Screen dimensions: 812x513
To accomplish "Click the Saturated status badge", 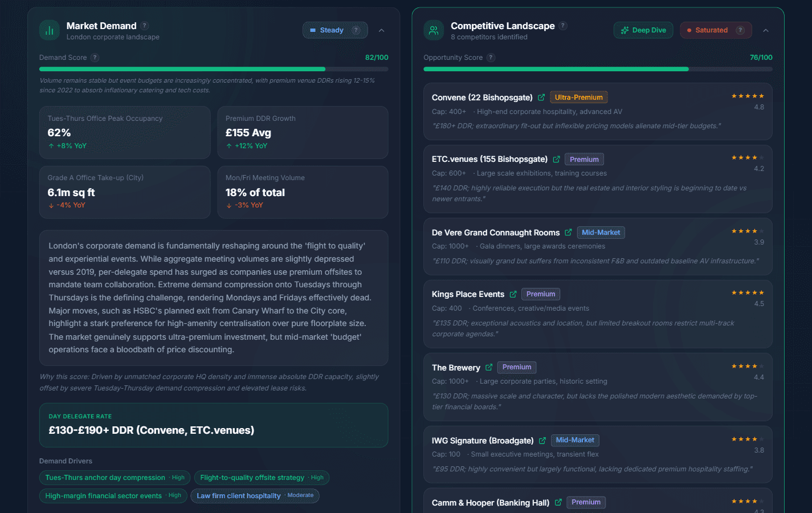I will tap(716, 30).
